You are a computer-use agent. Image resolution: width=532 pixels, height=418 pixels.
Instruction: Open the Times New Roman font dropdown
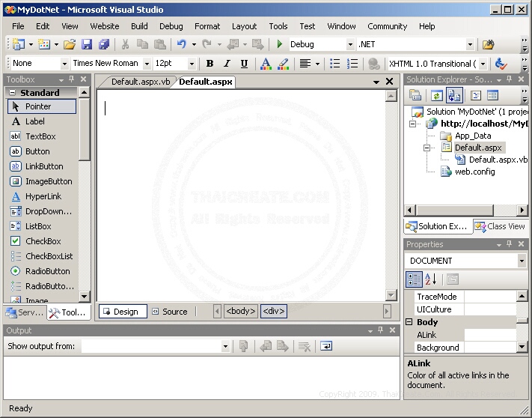147,64
